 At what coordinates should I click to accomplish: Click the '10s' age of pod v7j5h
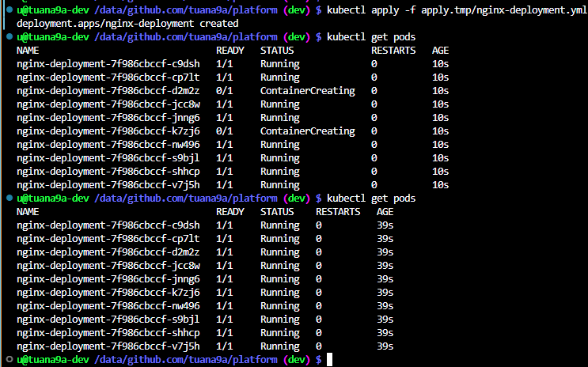point(440,185)
